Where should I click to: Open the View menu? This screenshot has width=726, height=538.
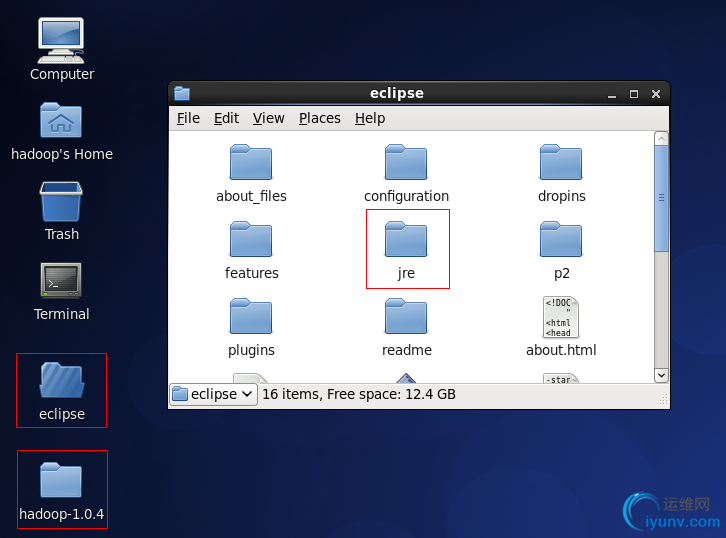269,119
